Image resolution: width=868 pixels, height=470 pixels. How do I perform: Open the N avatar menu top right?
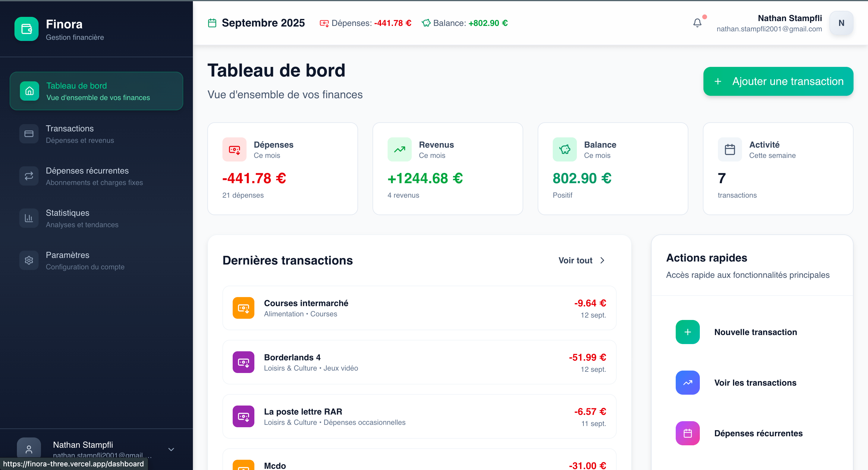click(x=841, y=23)
